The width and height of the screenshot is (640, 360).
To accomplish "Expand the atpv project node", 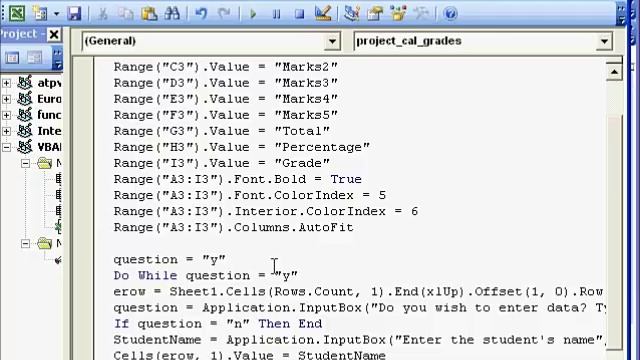I will (x=6, y=83).
